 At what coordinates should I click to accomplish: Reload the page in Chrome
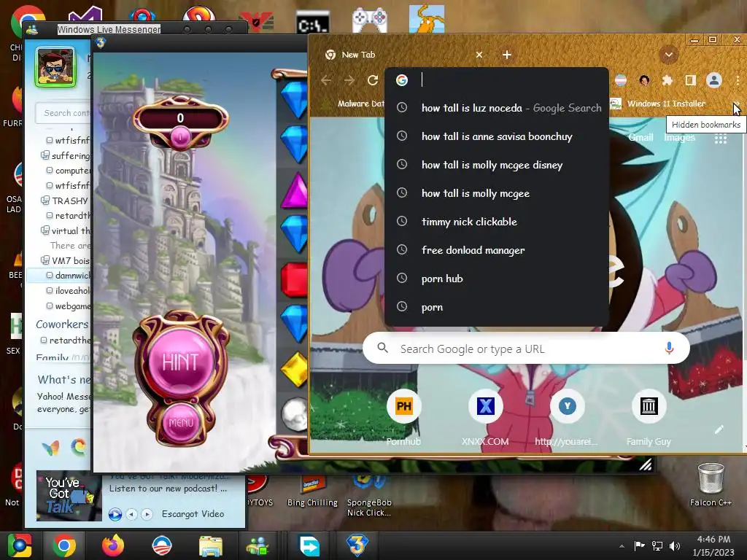click(x=373, y=80)
